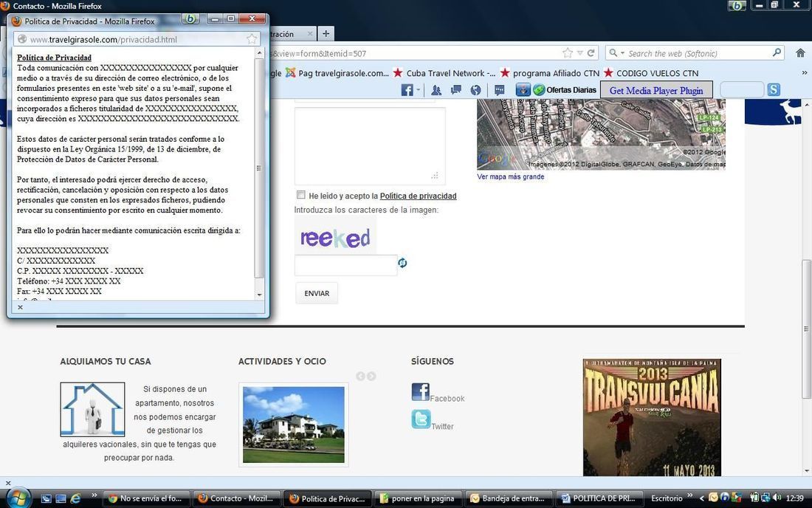Screen dimensions: 812x508
Task: Open a new tab with the plus button
Action: tap(326, 34)
